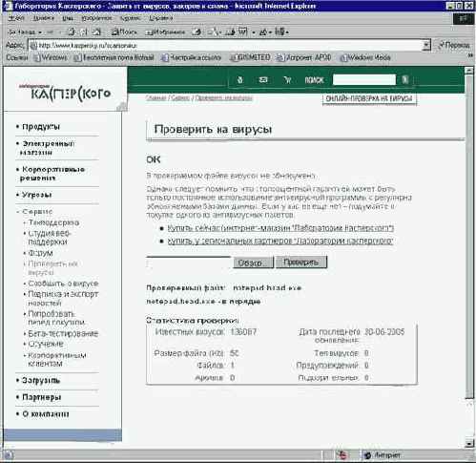Open the Избранное favorites pane from the toolbar
476x463 pixels.
tap(165, 32)
